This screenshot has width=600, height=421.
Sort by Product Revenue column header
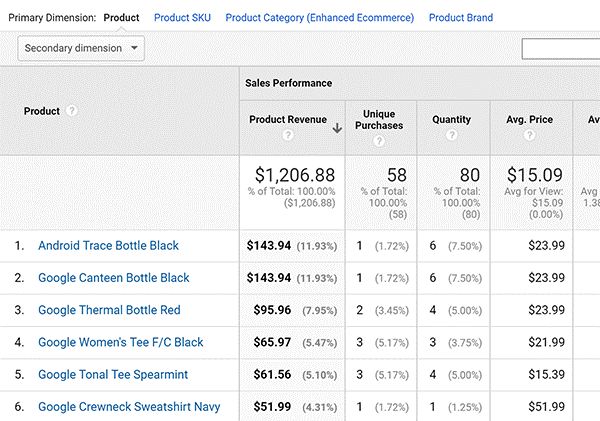[x=288, y=119]
